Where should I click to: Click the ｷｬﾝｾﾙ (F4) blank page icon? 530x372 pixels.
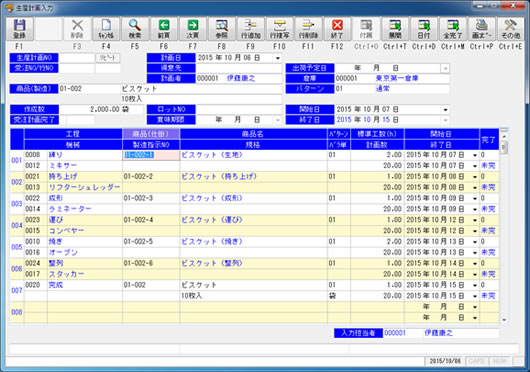click(106, 29)
